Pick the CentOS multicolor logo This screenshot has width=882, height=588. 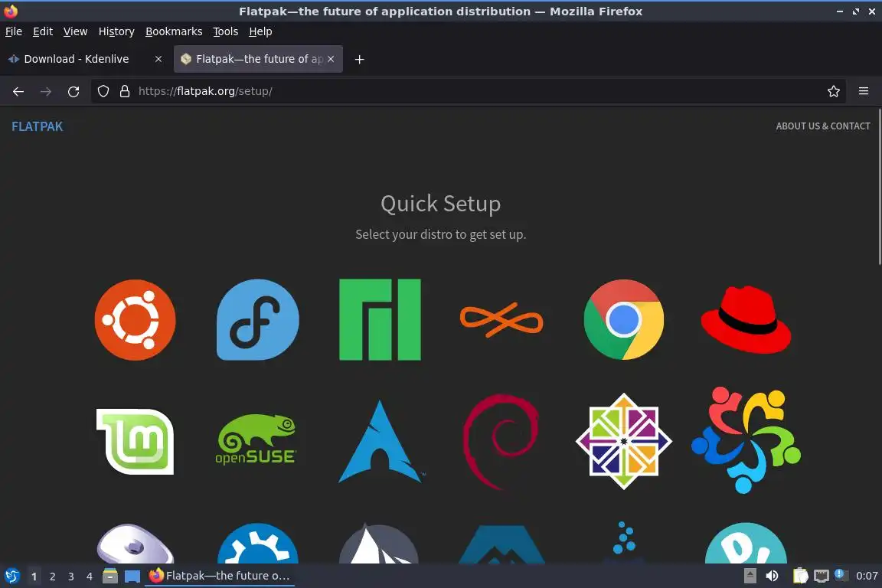(x=624, y=442)
